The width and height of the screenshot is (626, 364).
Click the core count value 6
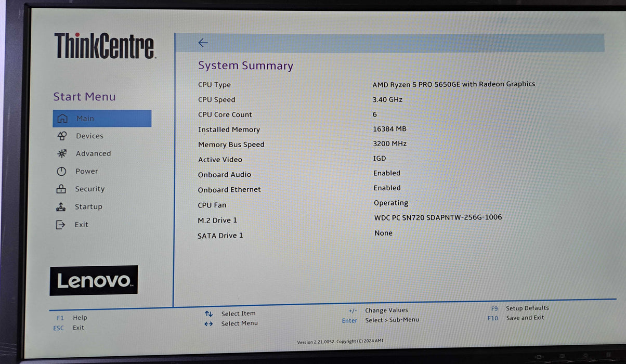(375, 114)
